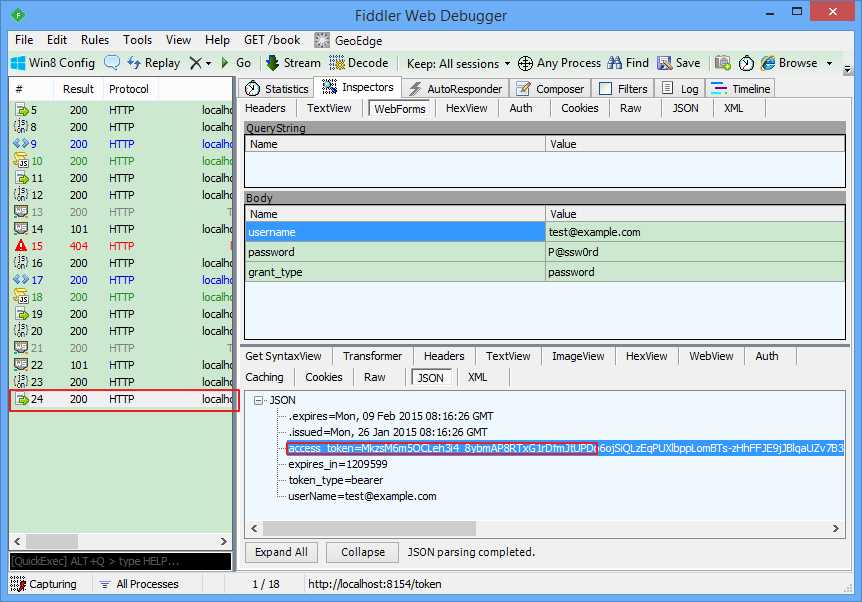This screenshot has width=862, height=602.
Task: Open request HexView inspector tab
Action: [466, 108]
